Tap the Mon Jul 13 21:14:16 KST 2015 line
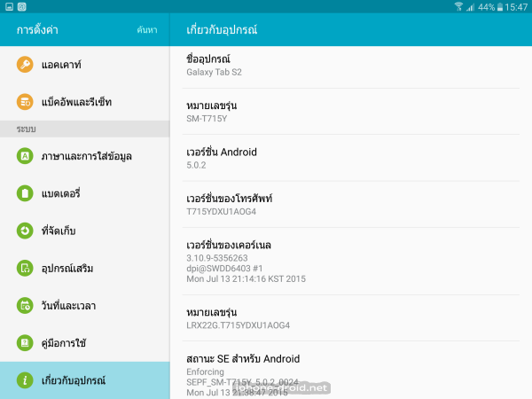 (x=246, y=279)
